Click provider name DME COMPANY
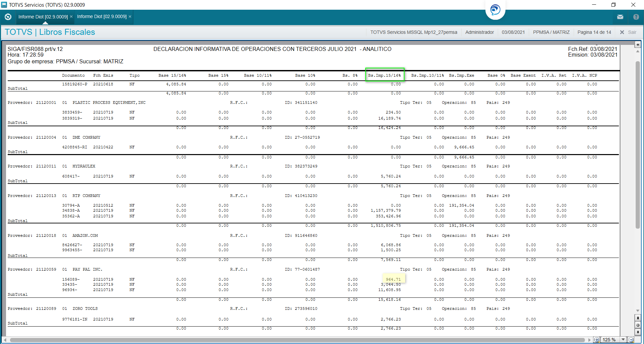Image resolution: width=644 pixels, height=344 pixels. [86, 137]
